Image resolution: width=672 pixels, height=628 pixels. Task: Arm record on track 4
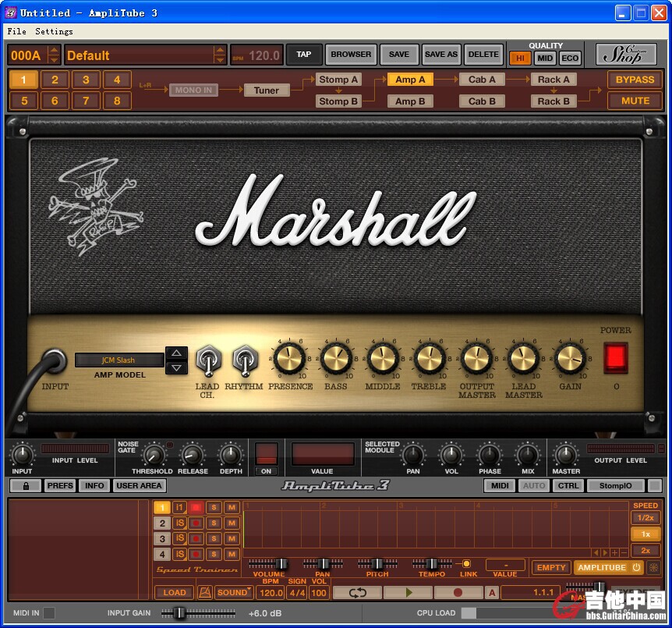pos(196,554)
